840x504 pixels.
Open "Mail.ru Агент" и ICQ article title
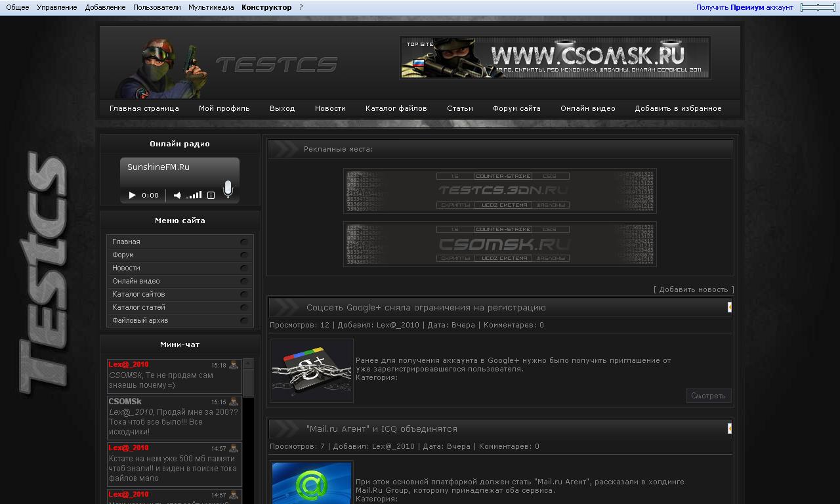click(x=382, y=429)
